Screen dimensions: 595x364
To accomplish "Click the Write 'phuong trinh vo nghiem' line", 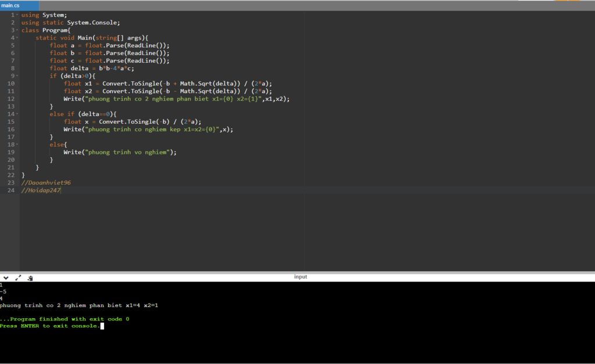I will (x=120, y=152).
